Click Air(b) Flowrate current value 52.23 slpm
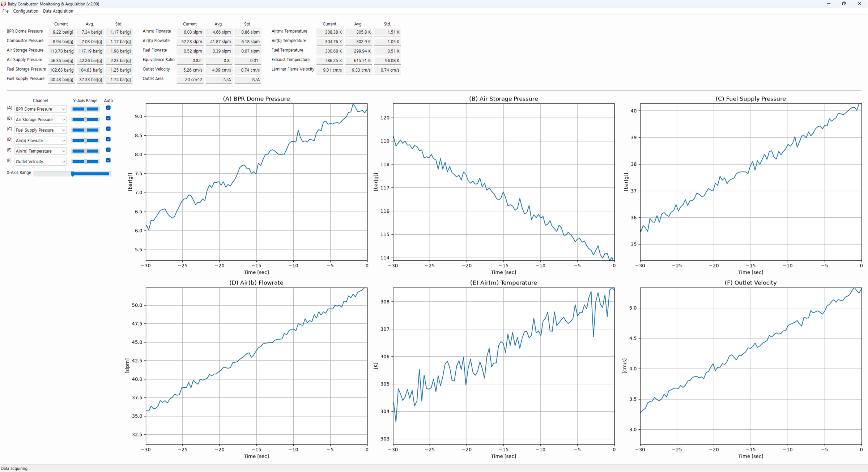Screen dimensions: 868x472 click(190, 42)
